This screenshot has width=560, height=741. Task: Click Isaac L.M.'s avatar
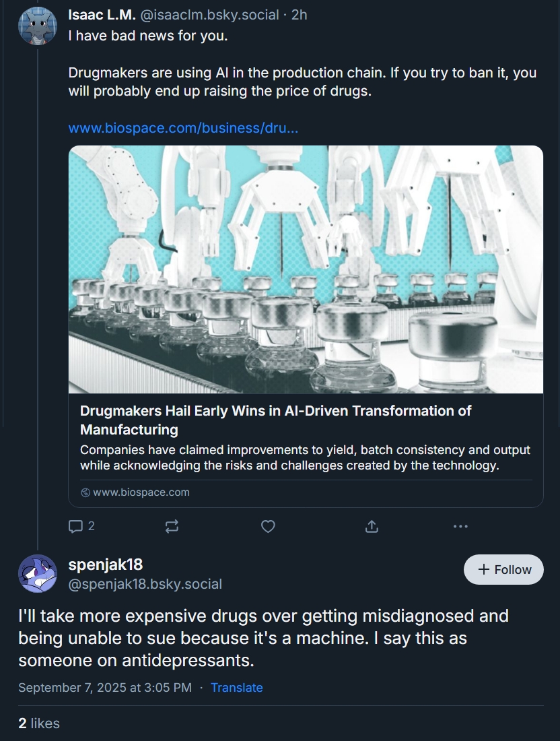coord(38,26)
